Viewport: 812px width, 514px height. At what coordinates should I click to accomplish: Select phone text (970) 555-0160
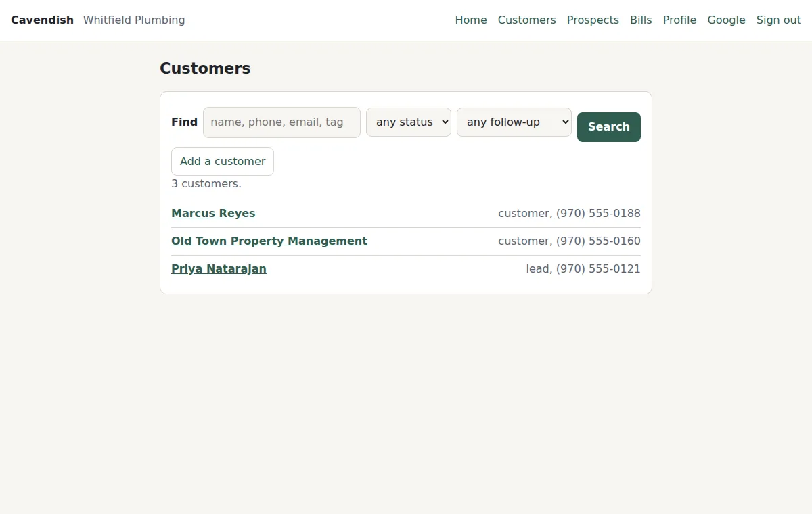pos(598,241)
